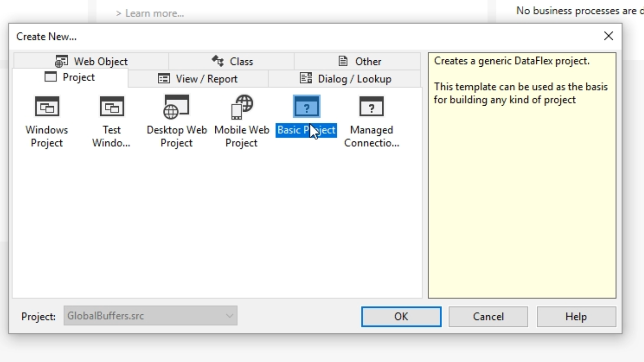644x362 pixels.
Task: Choose the Test Windows project icon
Action: [x=112, y=107]
